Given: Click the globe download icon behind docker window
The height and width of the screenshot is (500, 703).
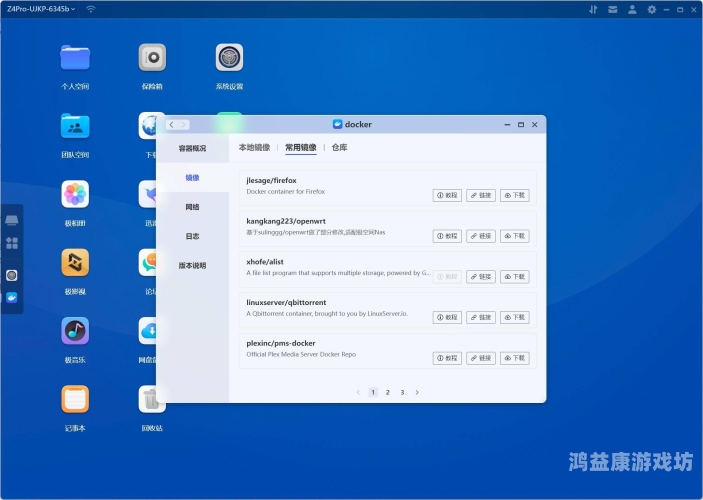Looking at the screenshot, I should tap(149, 126).
